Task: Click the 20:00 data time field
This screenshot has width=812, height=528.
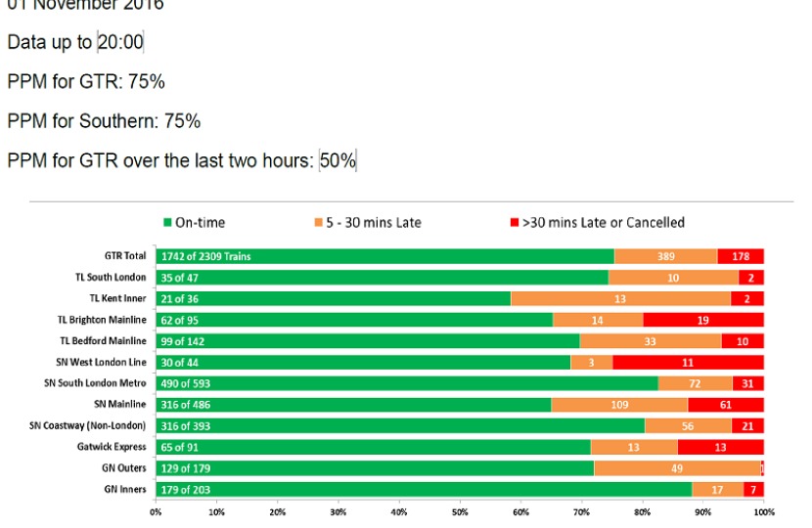Action: (x=120, y=42)
